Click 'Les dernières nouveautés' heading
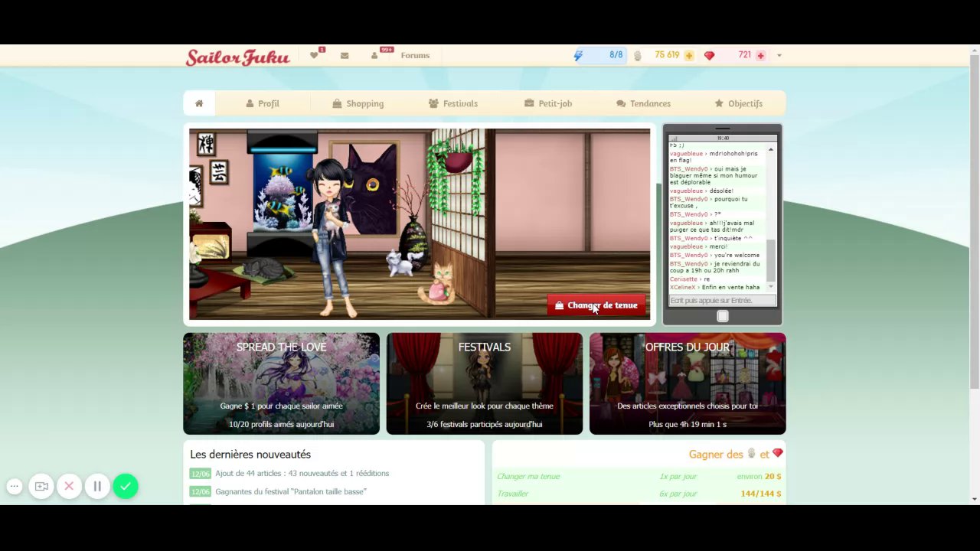This screenshot has width=980, height=551. coord(250,455)
